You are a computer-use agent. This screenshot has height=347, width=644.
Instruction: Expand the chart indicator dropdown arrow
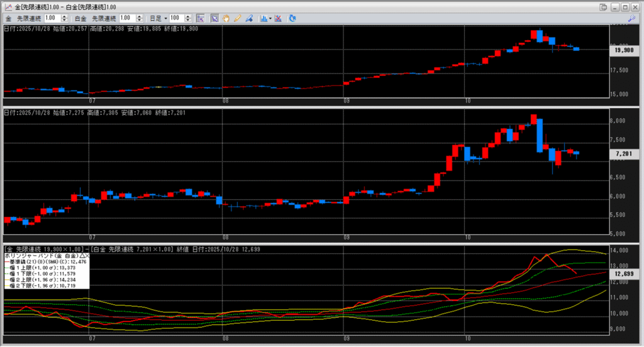(270, 18)
